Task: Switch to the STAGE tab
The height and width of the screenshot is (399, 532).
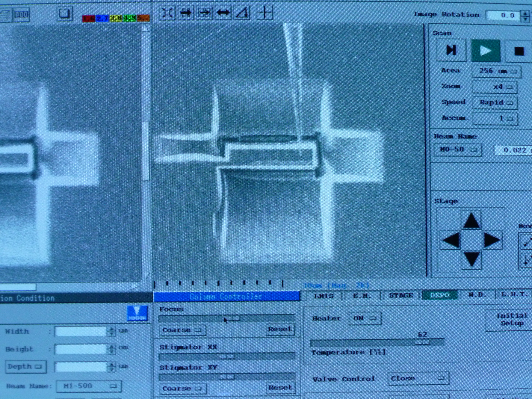Action: [x=401, y=295]
